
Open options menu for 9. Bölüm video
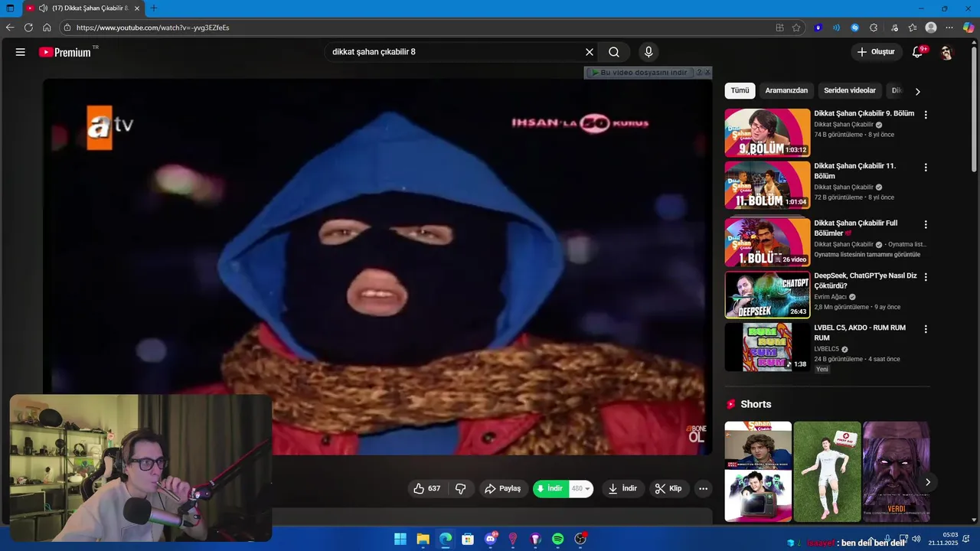926,115
